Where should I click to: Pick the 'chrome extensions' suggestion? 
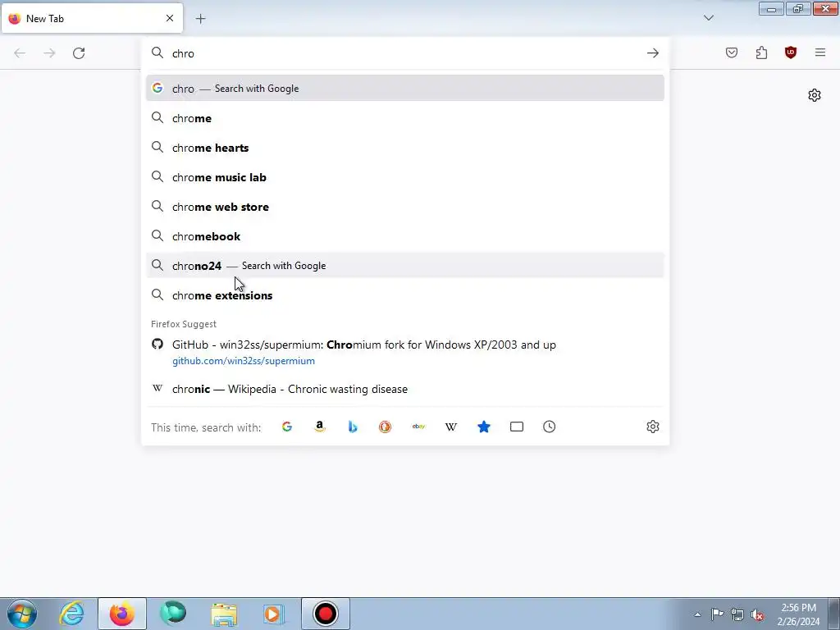click(x=404, y=295)
